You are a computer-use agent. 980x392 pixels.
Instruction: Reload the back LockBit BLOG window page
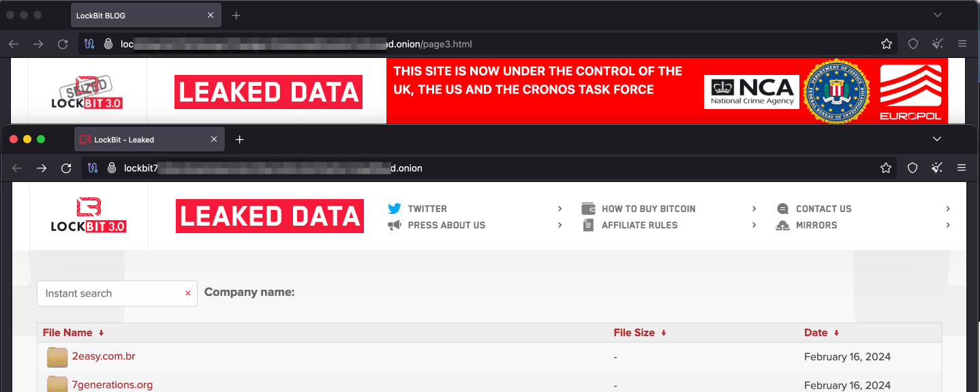[x=63, y=44]
